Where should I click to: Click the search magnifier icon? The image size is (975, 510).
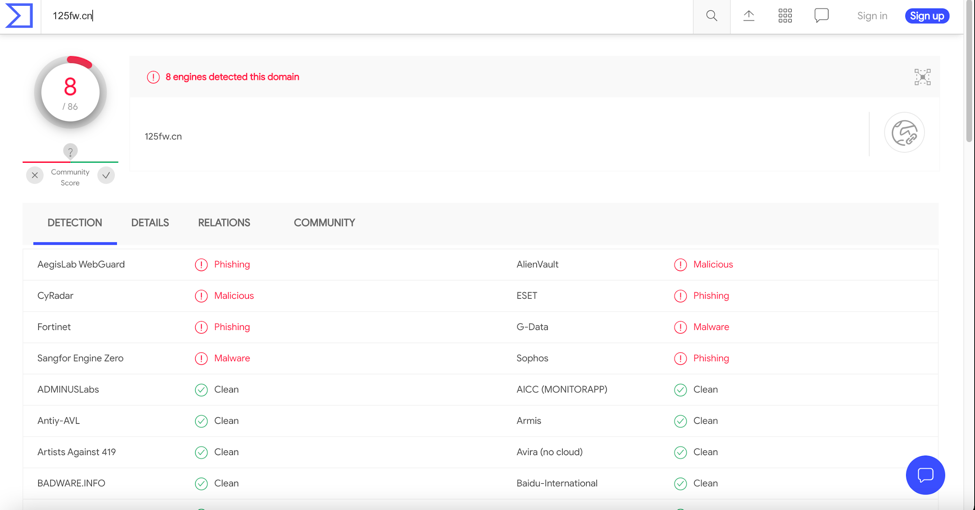[711, 16]
